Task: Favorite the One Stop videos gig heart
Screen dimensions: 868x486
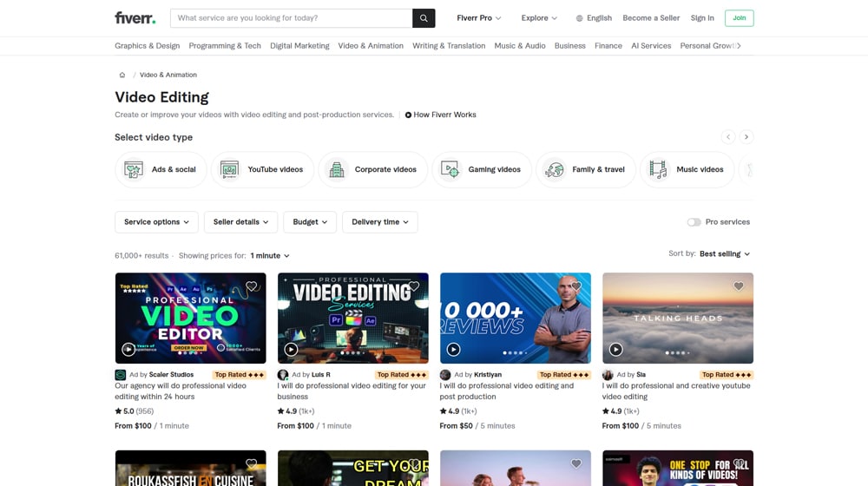Action: click(739, 463)
